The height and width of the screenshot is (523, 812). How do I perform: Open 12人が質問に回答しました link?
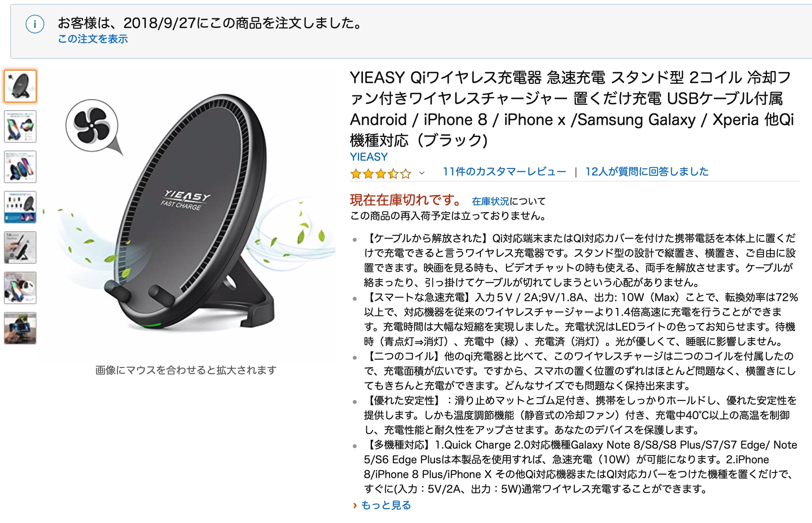(x=647, y=171)
